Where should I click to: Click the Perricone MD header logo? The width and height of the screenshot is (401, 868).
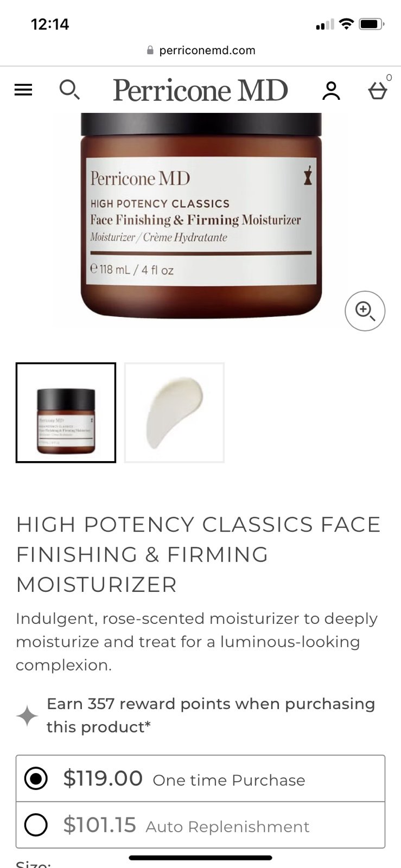coord(200,90)
